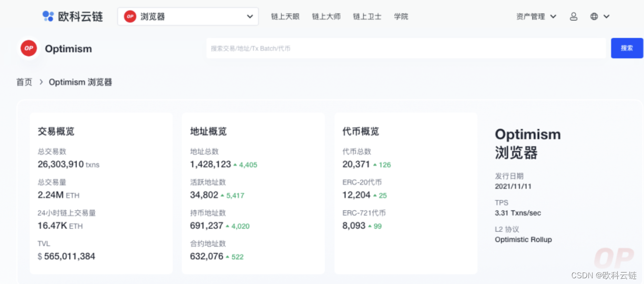Click the 链上大师 navigation entry
The width and height of the screenshot is (644, 284).
[326, 16]
